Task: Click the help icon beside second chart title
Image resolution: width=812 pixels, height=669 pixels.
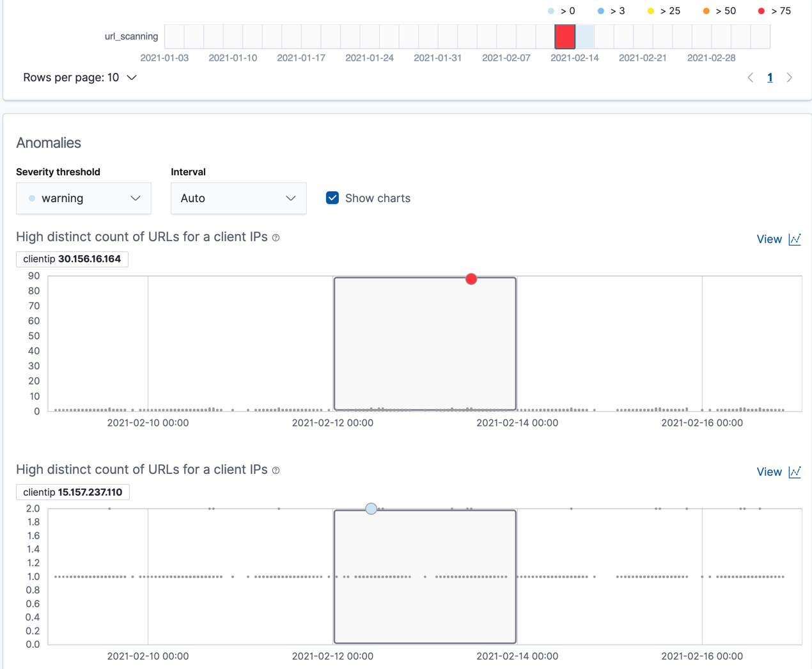Action: (x=276, y=470)
